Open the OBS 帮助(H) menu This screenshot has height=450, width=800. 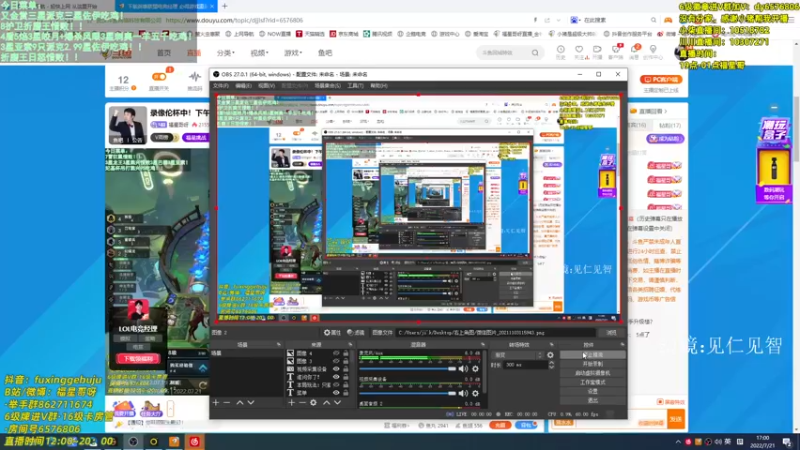379,86
